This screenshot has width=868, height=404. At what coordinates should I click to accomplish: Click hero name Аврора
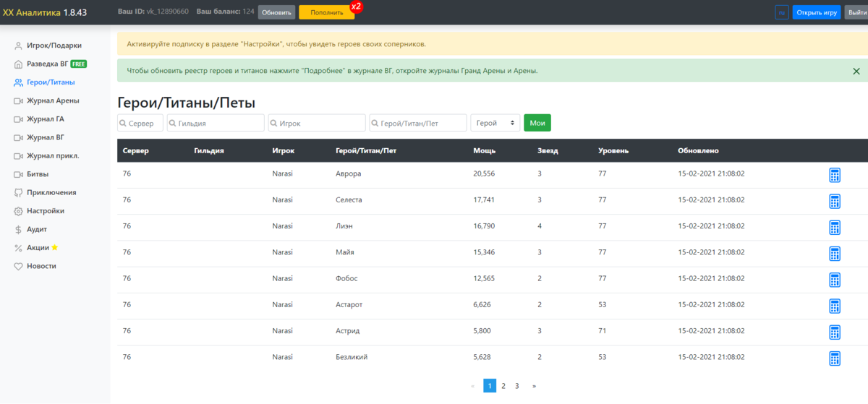[x=349, y=173]
